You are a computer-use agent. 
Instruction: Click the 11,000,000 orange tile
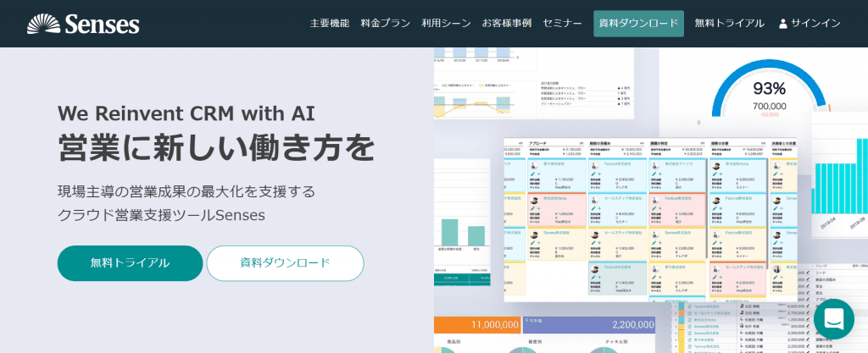coord(478,325)
